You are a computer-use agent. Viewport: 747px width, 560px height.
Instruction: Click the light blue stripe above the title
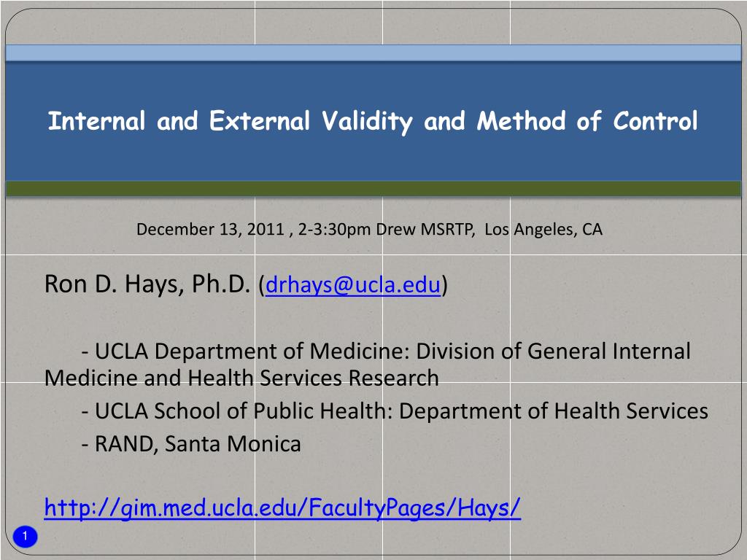[373, 52]
